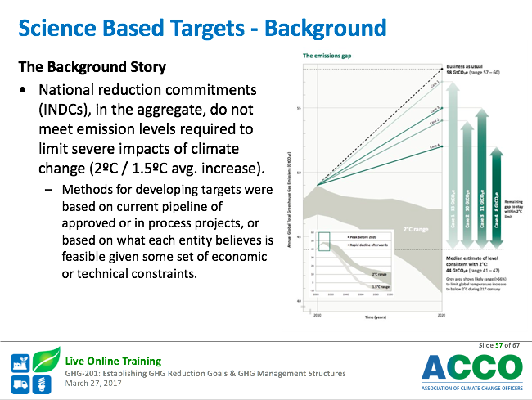Click the 'Slide 57 of 67' indicator
The height and width of the screenshot is (400, 532).
[x=499, y=345]
